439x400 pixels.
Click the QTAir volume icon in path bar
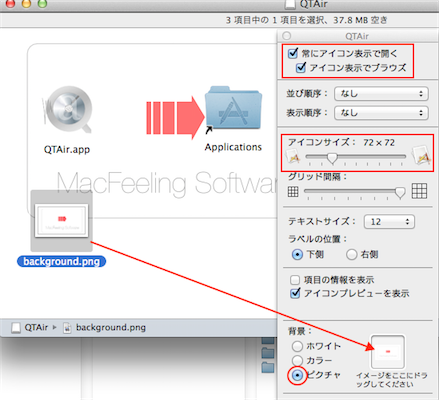(16, 328)
